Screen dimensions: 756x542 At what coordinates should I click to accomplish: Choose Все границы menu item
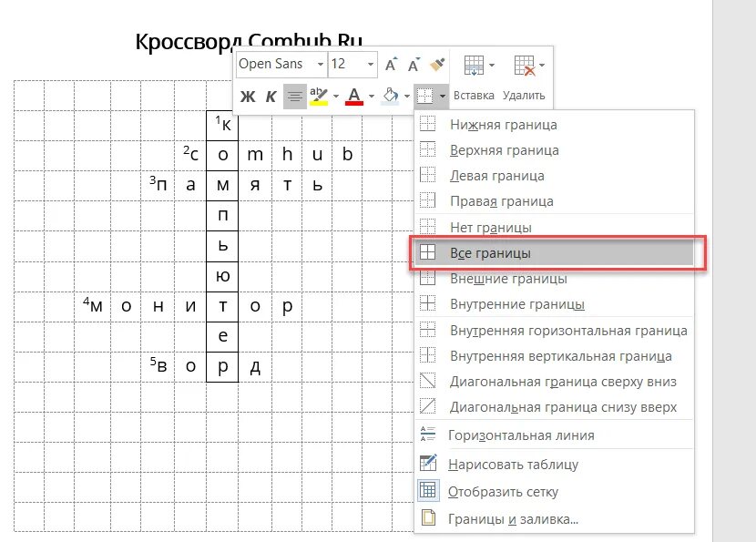click(555, 252)
